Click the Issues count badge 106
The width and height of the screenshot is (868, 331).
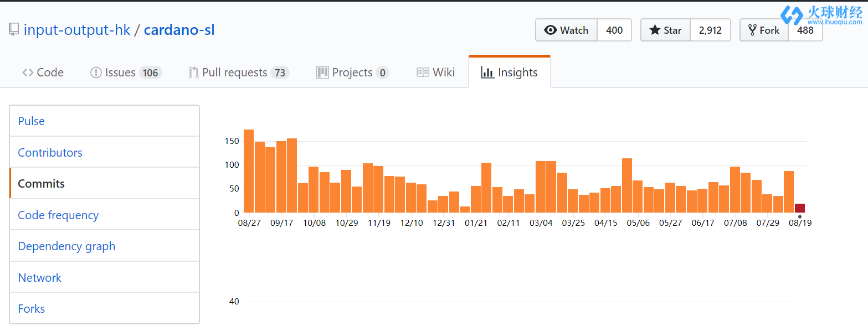coord(150,73)
